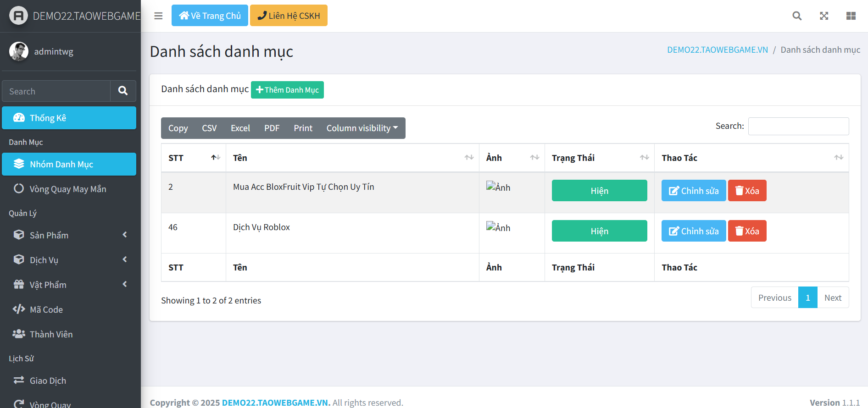Click the Liên Hệ CSKH button
This screenshot has height=408, width=868.
coord(289,16)
